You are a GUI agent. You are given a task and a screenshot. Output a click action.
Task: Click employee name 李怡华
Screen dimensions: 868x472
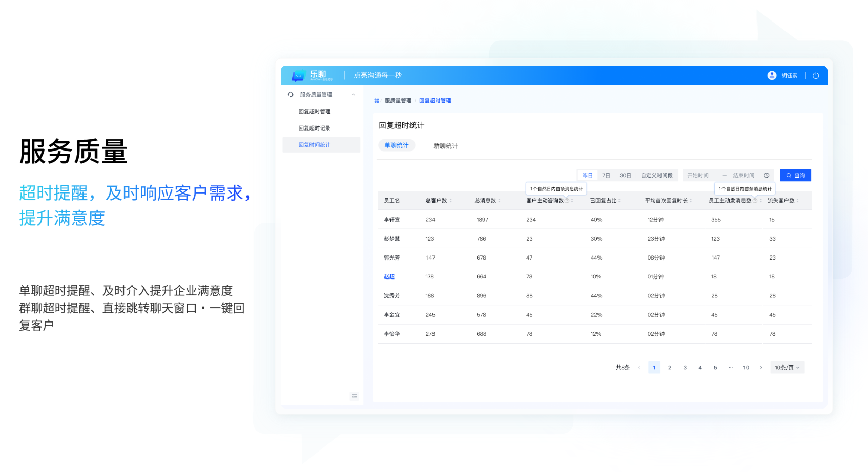point(391,334)
